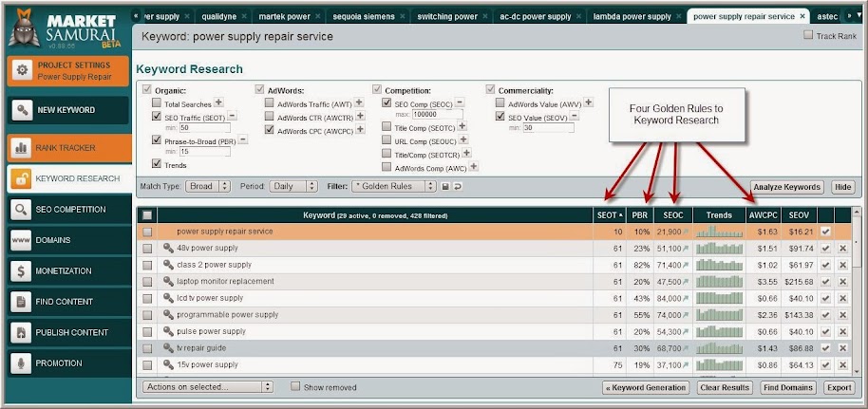Toggle the Show removed checkbox
868x409 pixels.
295,386
